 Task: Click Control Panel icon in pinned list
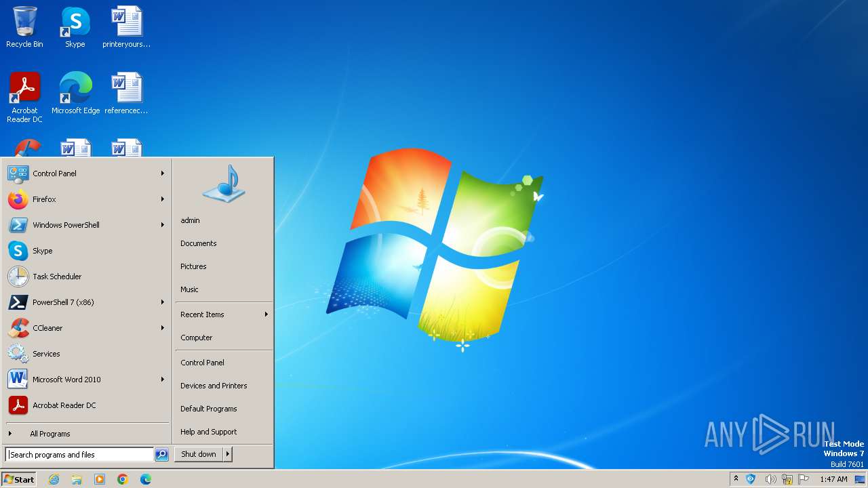click(x=18, y=174)
